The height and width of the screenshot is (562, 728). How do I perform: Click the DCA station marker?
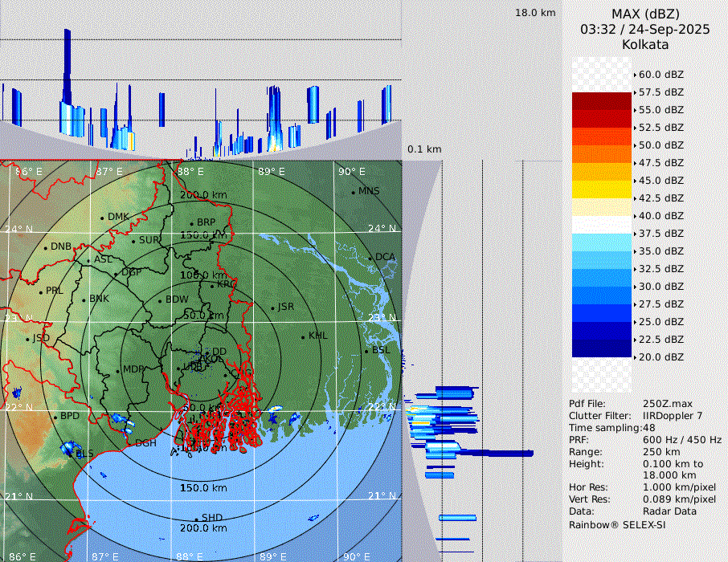point(370,258)
